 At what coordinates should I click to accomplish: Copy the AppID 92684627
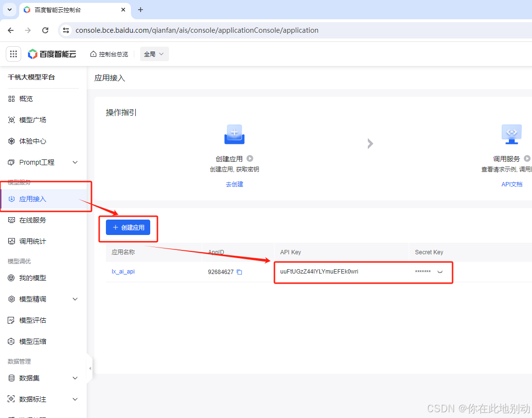pyautogui.click(x=239, y=272)
